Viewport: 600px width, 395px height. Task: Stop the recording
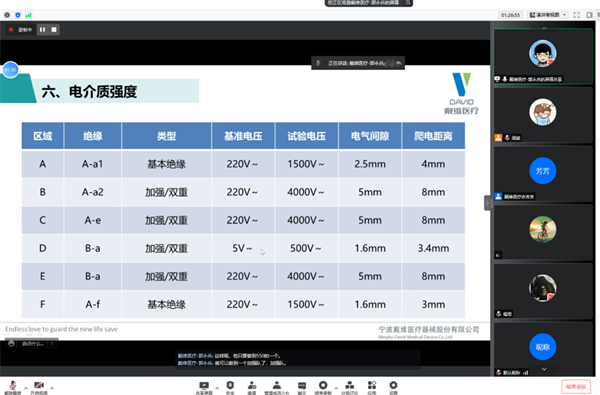point(54,29)
